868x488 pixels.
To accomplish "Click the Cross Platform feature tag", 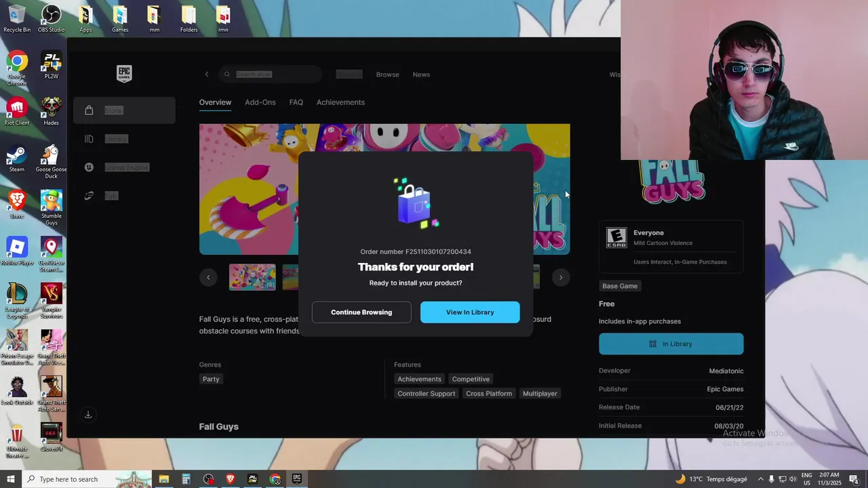I will pos(489,394).
